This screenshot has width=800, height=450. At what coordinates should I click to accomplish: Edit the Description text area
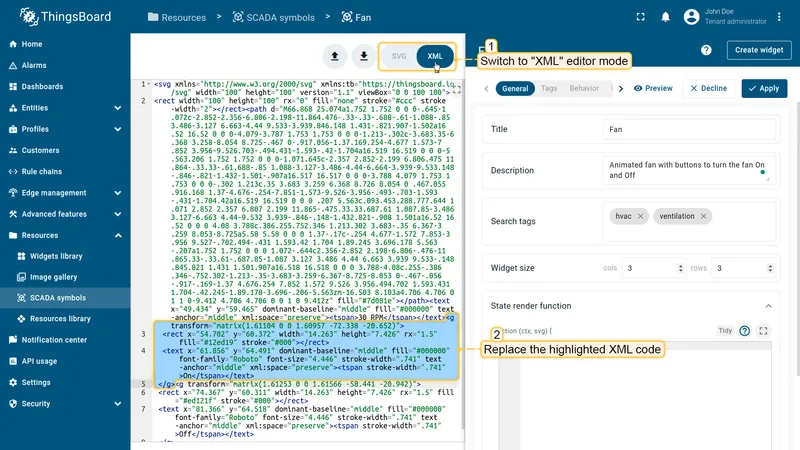(687, 170)
